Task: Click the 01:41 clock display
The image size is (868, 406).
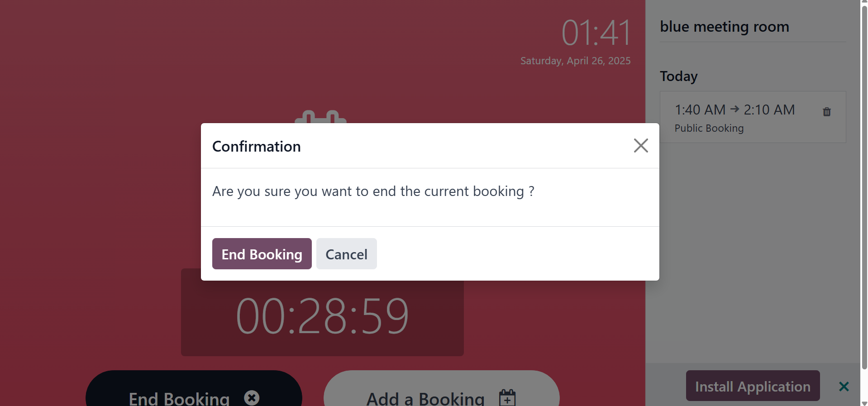Action: pos(596,33)
